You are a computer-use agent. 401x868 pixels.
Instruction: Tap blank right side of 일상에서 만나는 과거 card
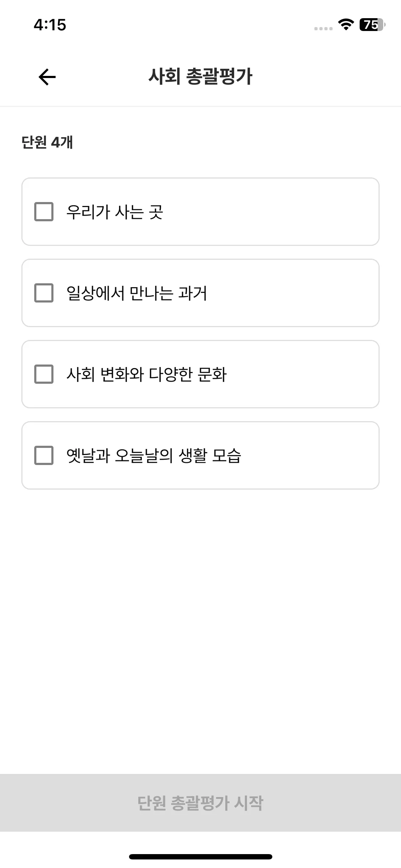tap(303, 293)
